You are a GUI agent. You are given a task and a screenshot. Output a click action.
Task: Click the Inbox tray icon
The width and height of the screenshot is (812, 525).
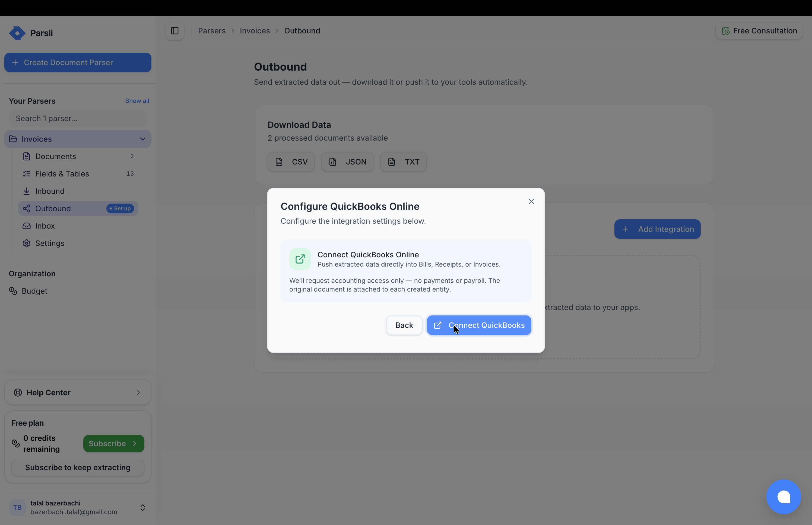tap(27, 226)
